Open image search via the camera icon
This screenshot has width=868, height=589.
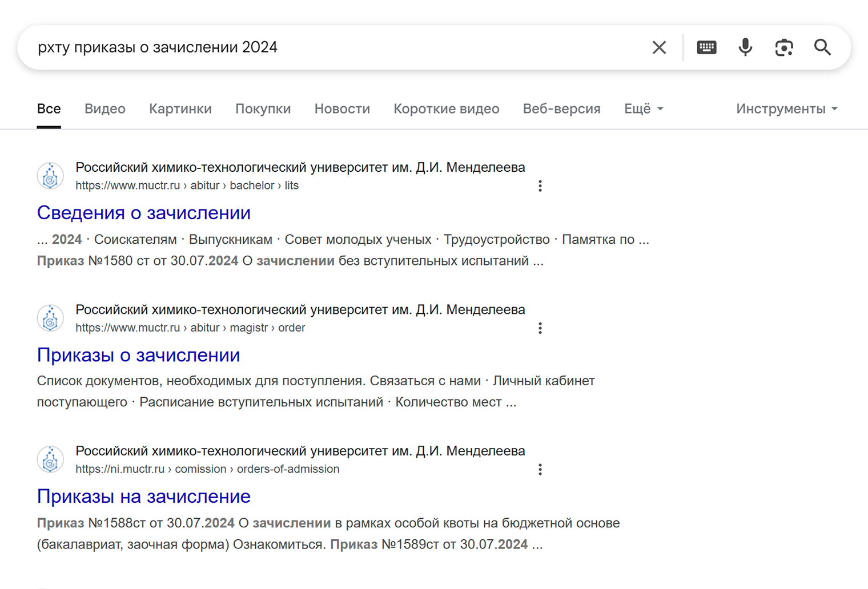click(x=784, y=47)
